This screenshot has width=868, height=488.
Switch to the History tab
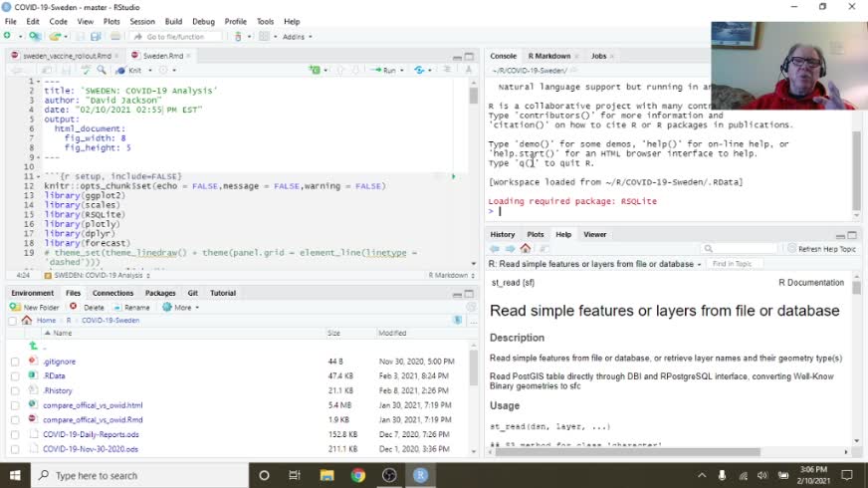click(x=502, y=234)
